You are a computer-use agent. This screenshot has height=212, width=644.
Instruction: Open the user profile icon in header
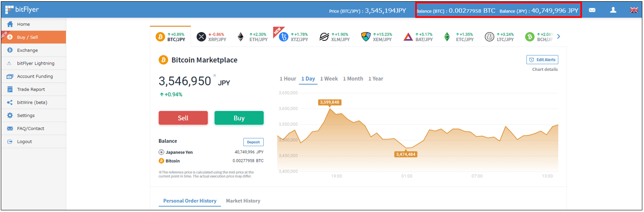click(613, 10)
